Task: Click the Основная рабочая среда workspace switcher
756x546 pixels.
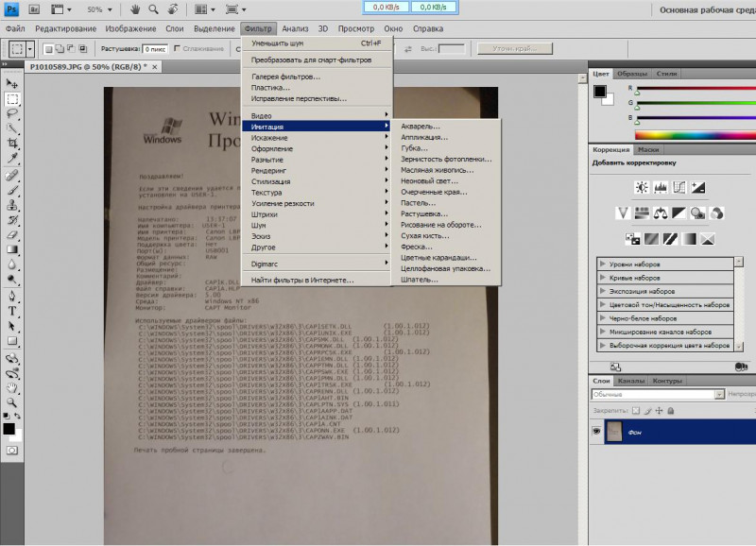Action: (707, 9)
